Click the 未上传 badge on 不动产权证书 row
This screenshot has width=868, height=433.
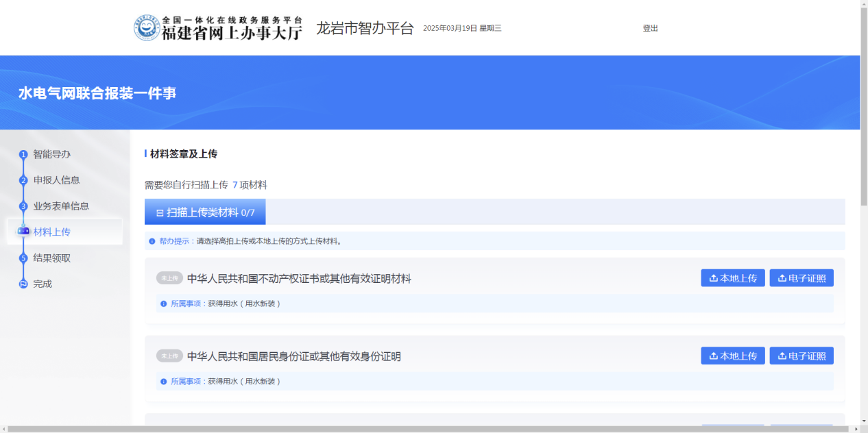[169, 278]
